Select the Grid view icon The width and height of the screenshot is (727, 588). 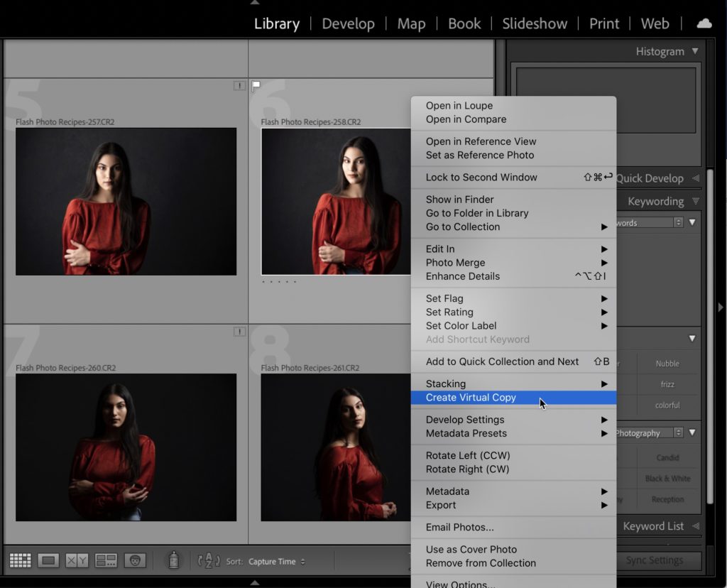click(x=20, y=560)
